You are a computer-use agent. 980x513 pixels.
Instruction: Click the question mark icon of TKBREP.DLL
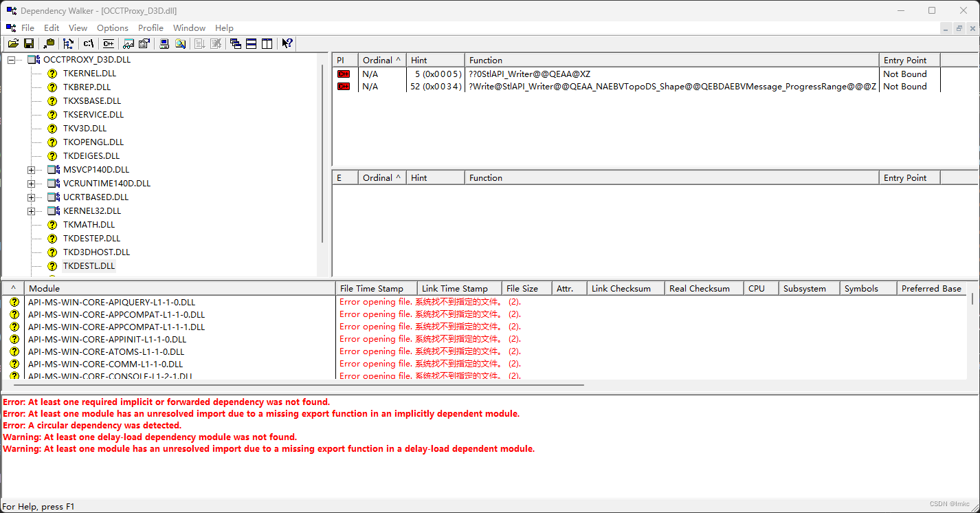tap(52, 87)
